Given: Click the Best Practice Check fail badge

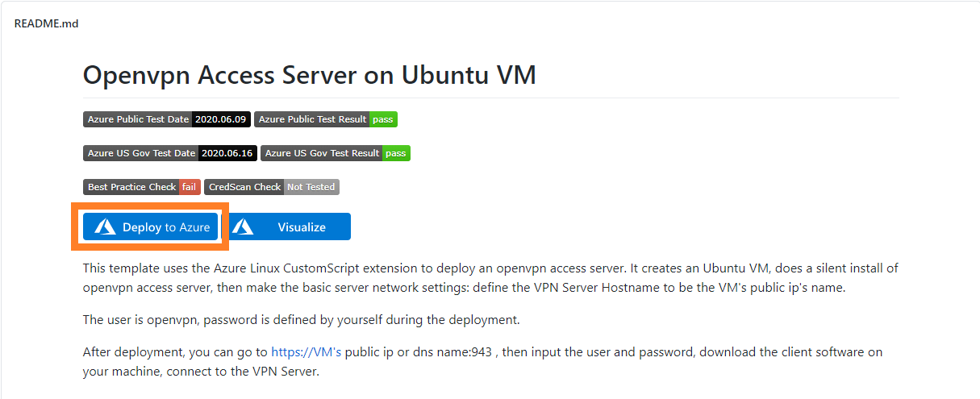Looking at the screenshot, I should coord(142,187).
